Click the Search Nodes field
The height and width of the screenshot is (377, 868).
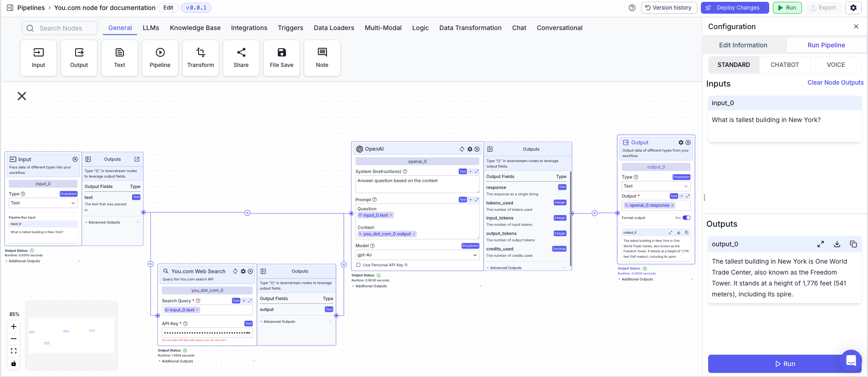tap(60, 28)
